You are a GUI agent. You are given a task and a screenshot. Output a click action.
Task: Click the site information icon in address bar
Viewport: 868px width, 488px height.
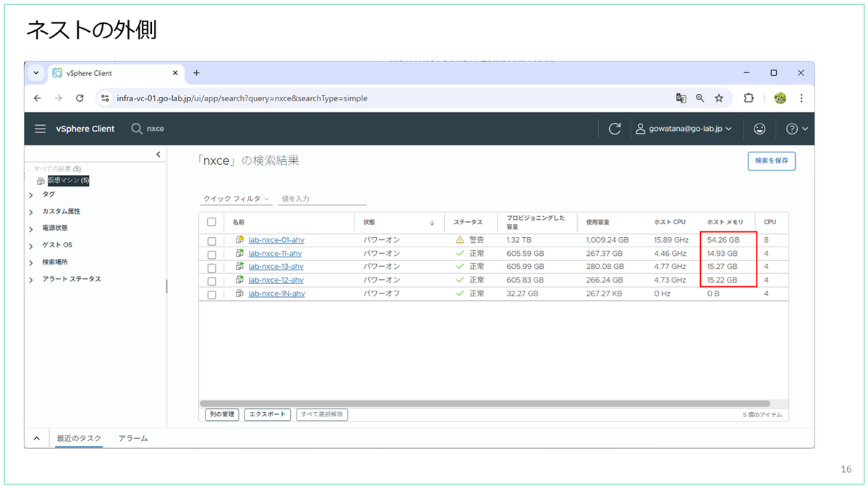[x=105, y=98]
